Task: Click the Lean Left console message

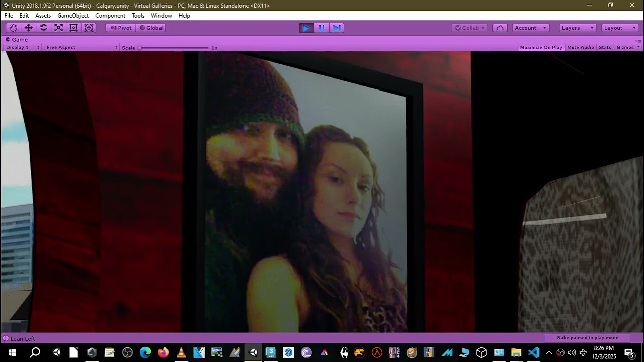Action: (23, 339)
